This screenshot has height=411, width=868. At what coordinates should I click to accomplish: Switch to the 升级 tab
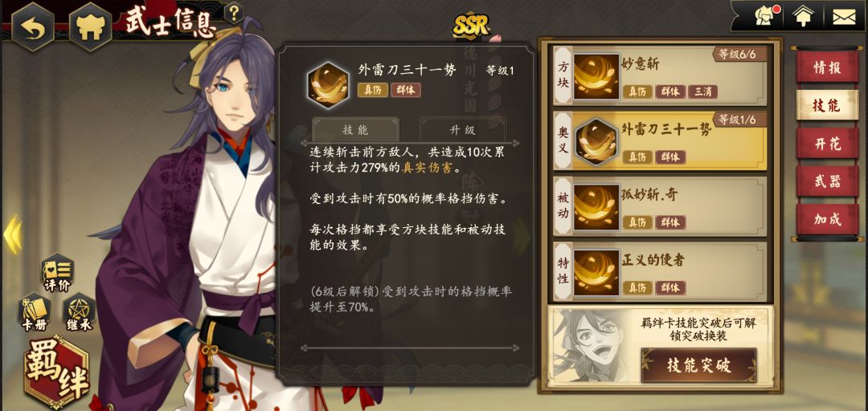462,130
